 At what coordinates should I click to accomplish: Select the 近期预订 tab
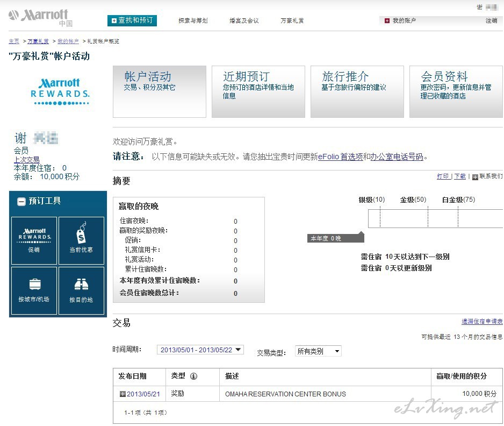tap(258, 91)
